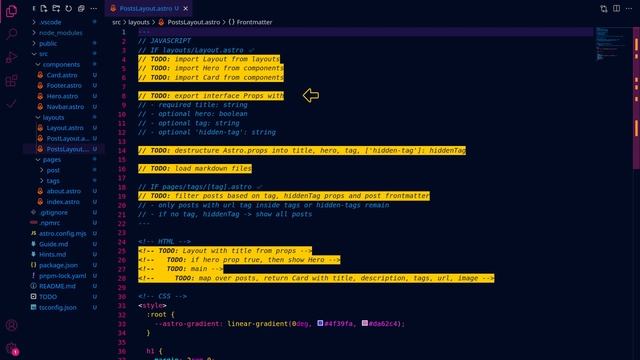Open the Run and Debug view
640x360 pixels.
[11, 57]
